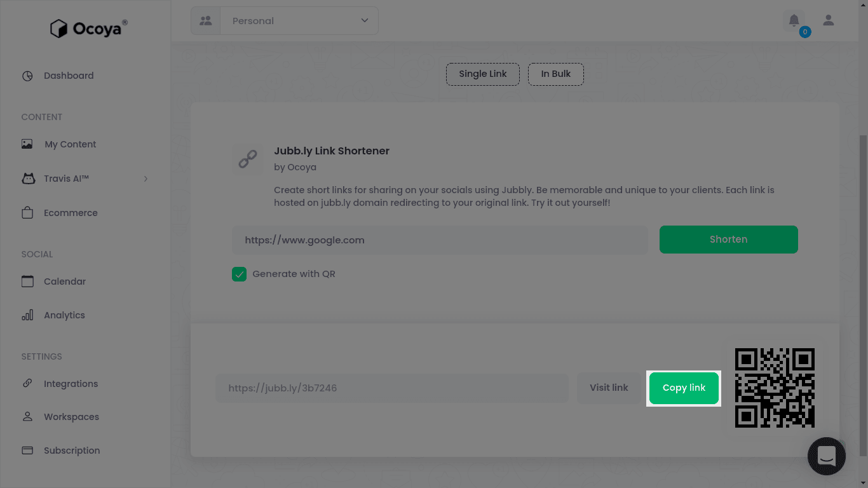Click the workspace people icon
868x488 pixels.
point(205,20)
